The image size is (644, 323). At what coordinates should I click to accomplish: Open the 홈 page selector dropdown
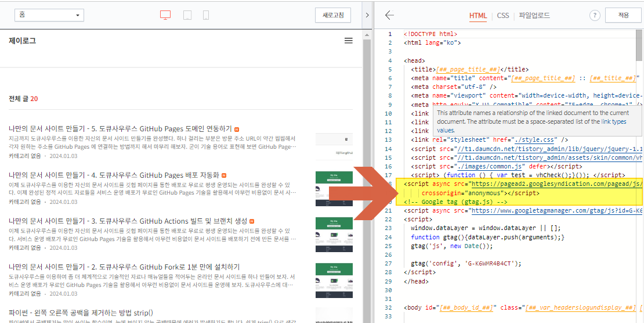tap(49, 15)
